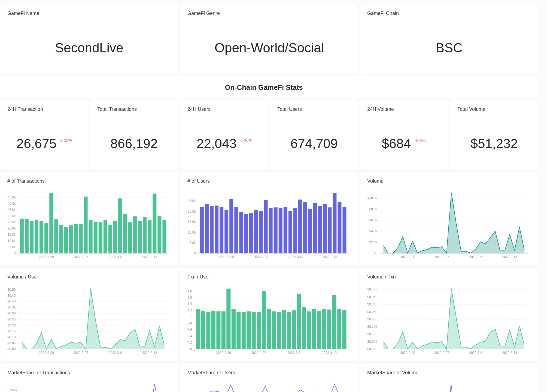Click the On-Chain GameFi Stats header
Screen dimensions: 547x392
[x=264, y=87]
